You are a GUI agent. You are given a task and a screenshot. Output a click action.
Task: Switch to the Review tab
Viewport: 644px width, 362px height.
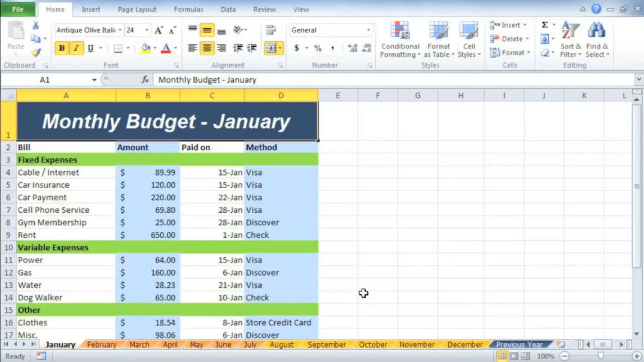click(x=265, y=9)
